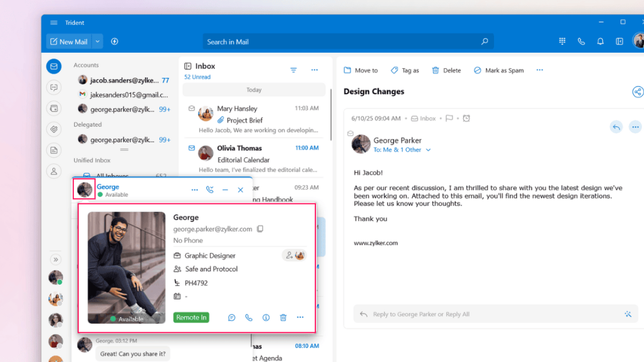Click Mark as Spam in the toolbar
The height and width of the screenshot is (362, 644).
coord(499,70)
